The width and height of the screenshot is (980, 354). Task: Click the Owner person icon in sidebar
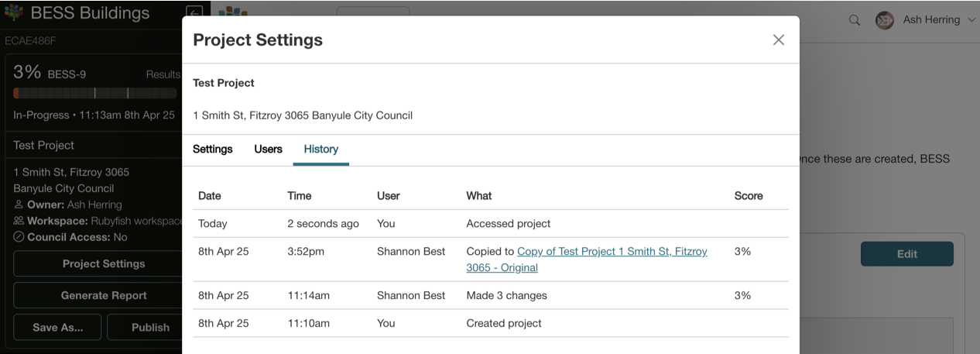click(19, 205)
